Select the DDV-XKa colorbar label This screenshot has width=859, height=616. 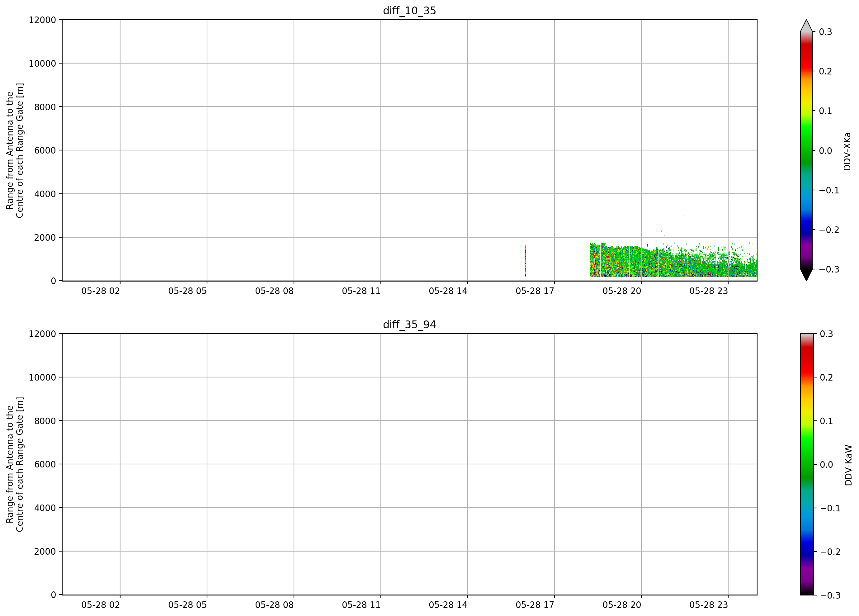point(847,151)
